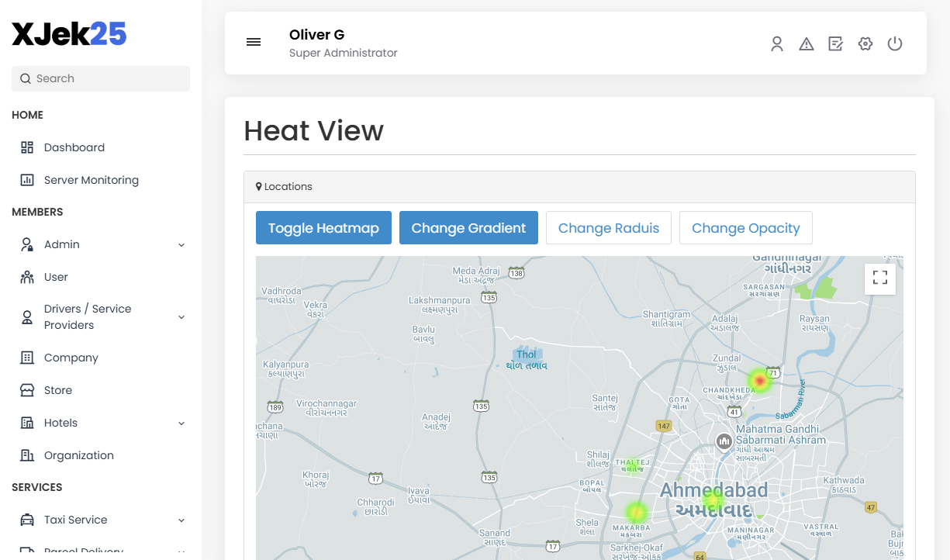Open Dashboard from sidebar

pos(74,147)
